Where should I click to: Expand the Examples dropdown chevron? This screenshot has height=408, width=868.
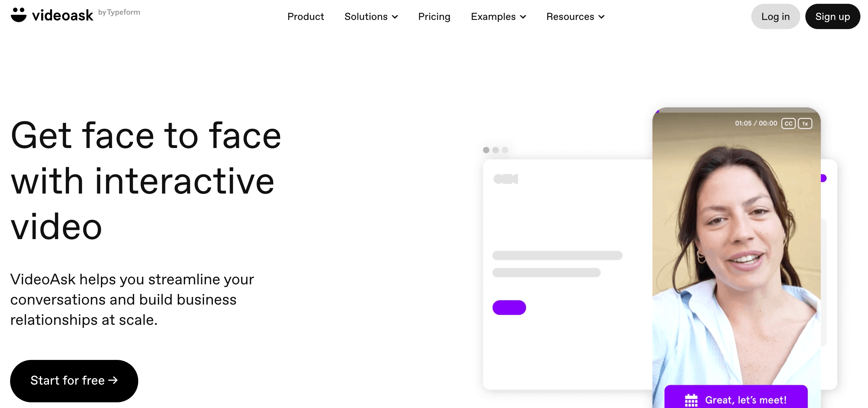(x=523, y=17)
